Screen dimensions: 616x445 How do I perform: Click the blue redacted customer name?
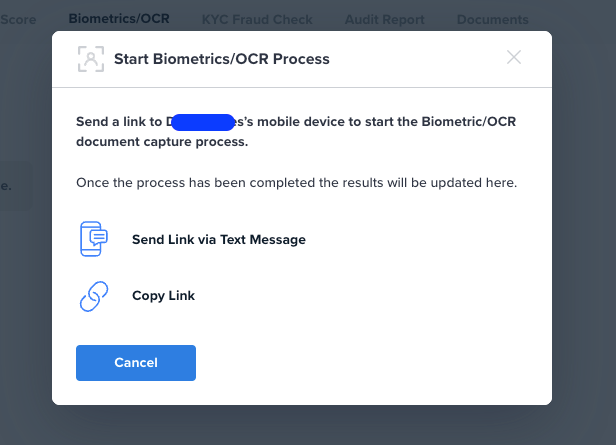(x=203, y=122)
